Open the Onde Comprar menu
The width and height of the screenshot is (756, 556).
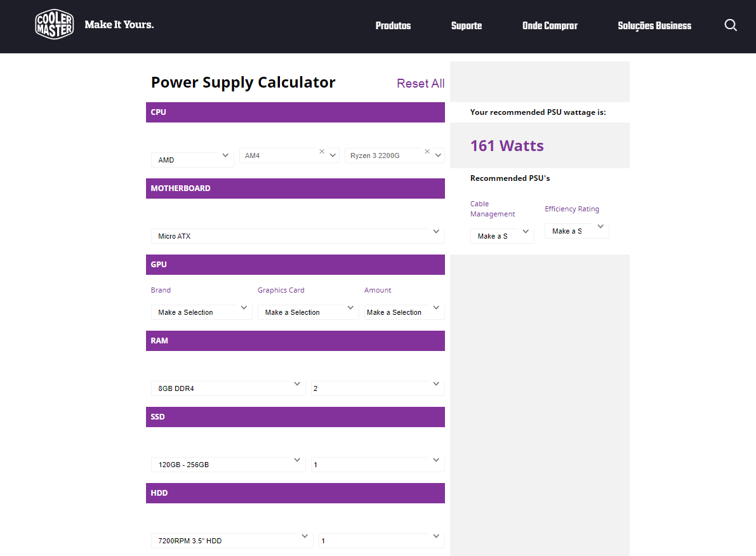pos(550,25)
